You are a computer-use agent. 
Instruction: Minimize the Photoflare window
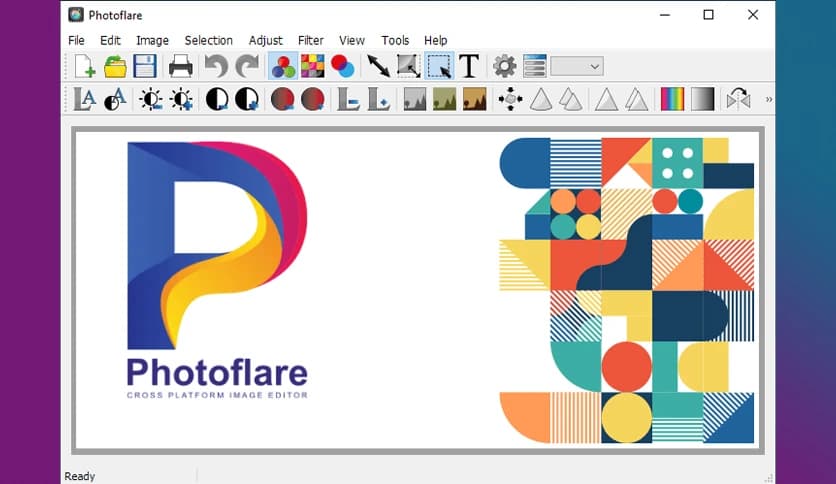(665, 15)
